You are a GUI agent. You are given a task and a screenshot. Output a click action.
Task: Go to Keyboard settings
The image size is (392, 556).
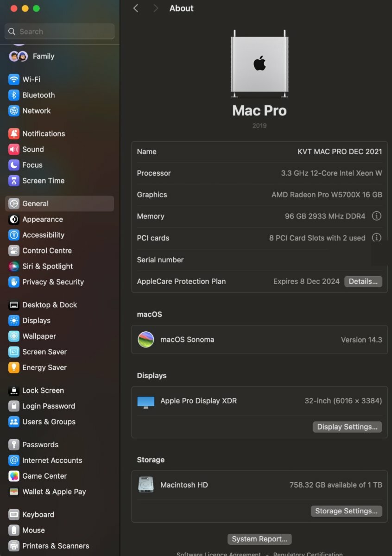(59, 515)
